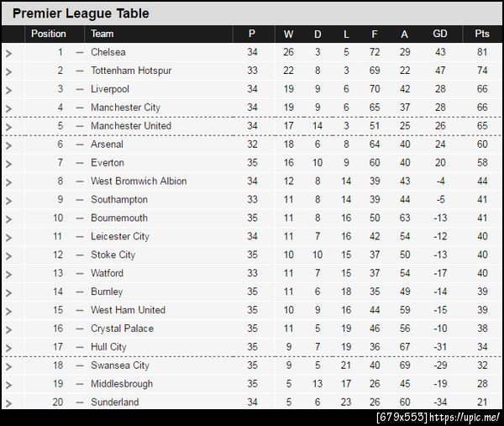Screen dimensions: 504x426
Task: Click the Hull City movement dash icon
Action: (x=80, y=347)
